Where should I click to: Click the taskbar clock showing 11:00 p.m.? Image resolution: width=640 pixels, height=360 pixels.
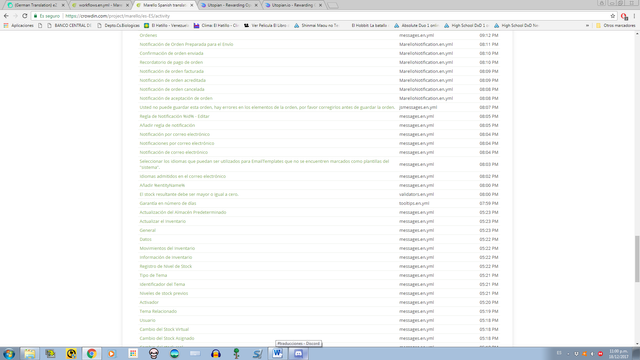pos(618,353)
